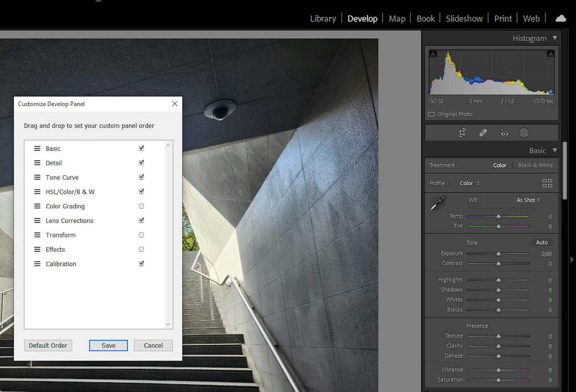Enable the Effects panel checkbox
The height and width of the screenshot is (392, 576).
pos(141,249)
